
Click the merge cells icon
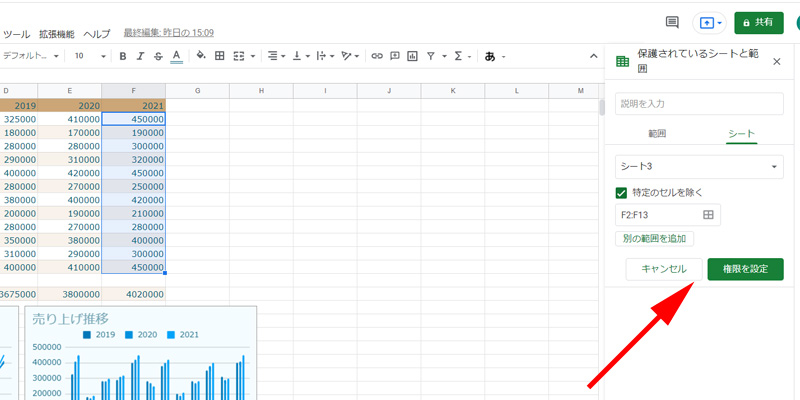coord(238,56)
